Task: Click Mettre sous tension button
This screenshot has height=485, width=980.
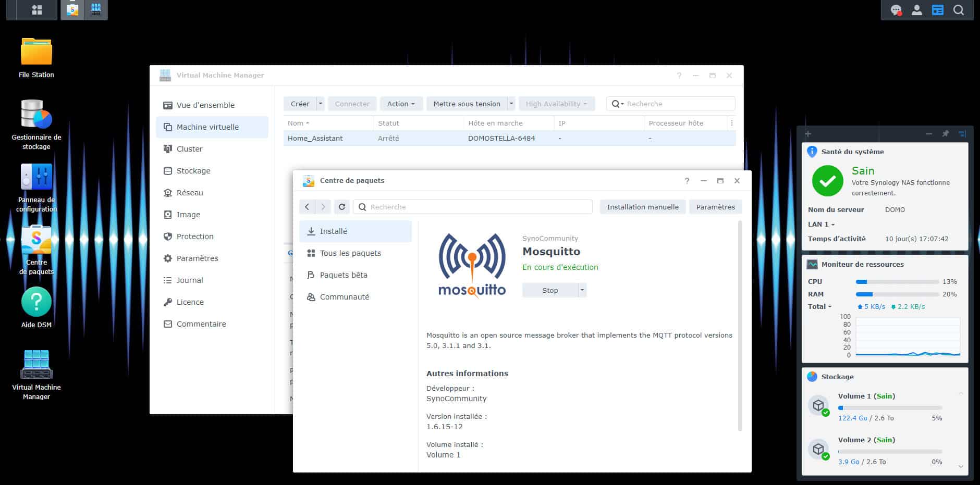Action: (467, 104)
